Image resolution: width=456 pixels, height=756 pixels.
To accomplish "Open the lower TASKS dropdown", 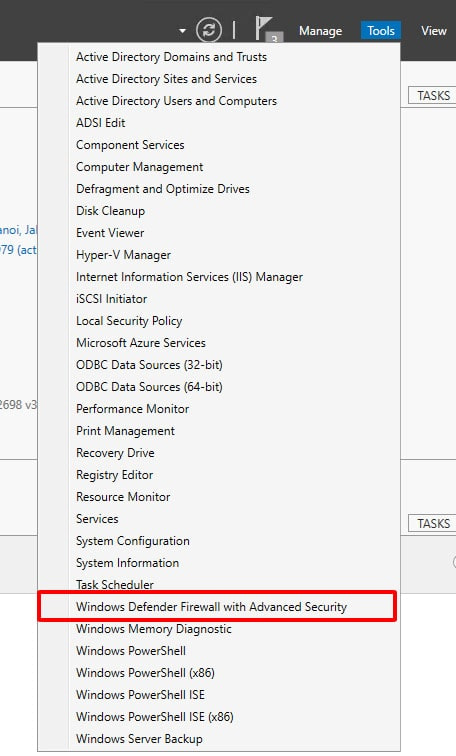I will (433, 523).
